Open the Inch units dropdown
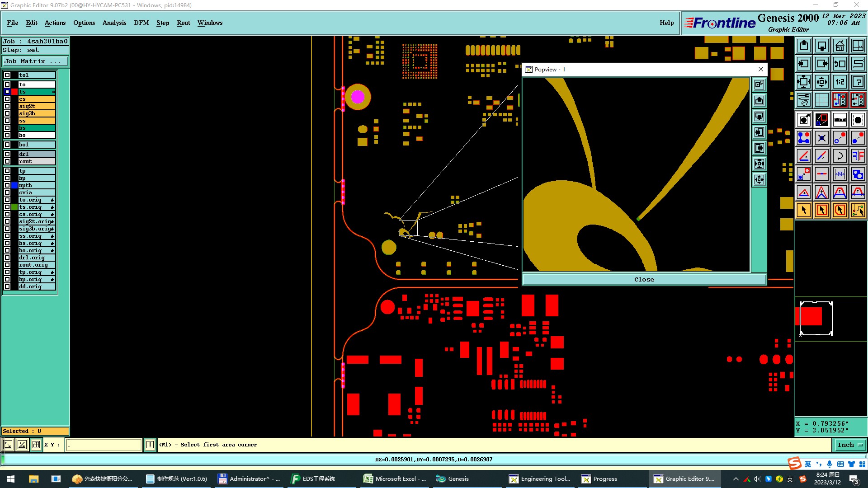The image size is (868, 488). click(x=850, y=445)
